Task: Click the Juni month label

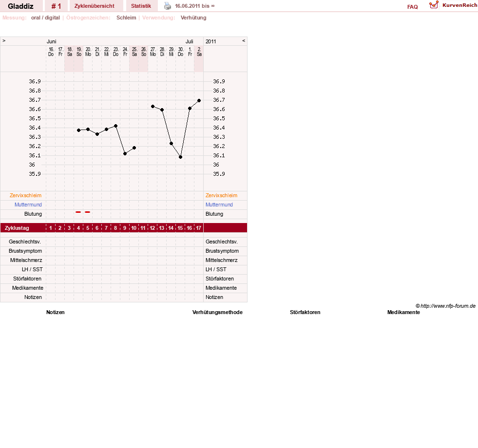Action: pos(51,41)
